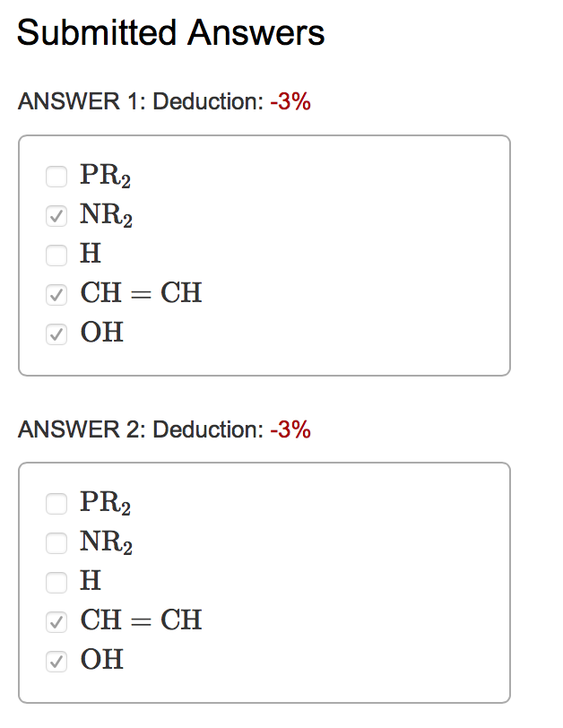The height and width of the screenshot is (728, 563).
Task: Select NR₂ in Answer 2
Action: tap(56, 543)
